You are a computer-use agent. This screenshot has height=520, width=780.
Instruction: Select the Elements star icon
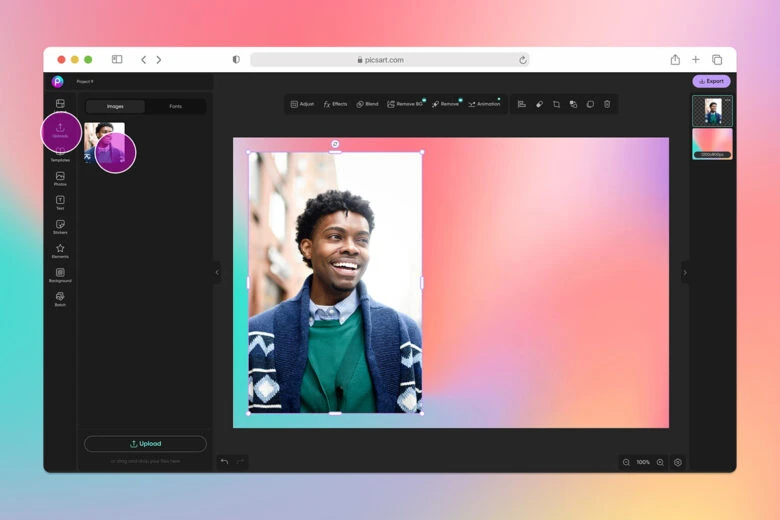[x=60, y=250]
